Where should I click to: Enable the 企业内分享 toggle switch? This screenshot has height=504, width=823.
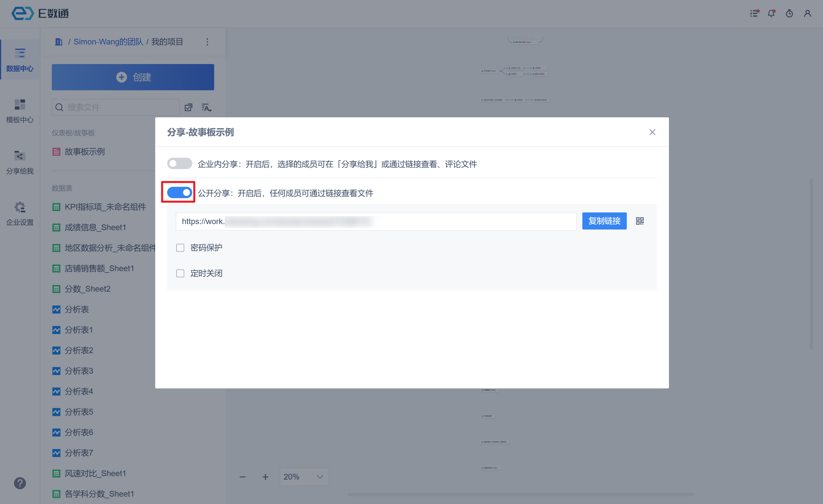179,164
